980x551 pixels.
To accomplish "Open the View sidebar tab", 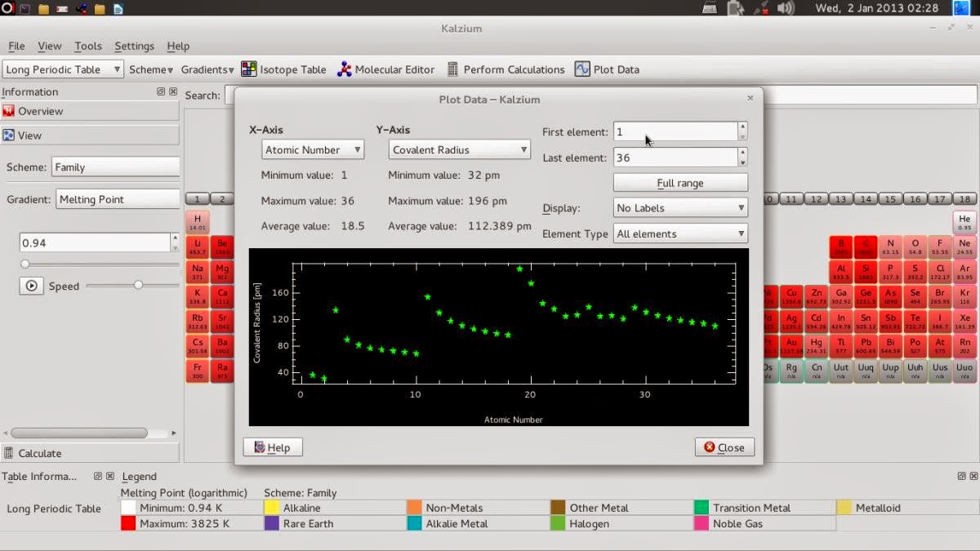I will click(x=90, y=136).
